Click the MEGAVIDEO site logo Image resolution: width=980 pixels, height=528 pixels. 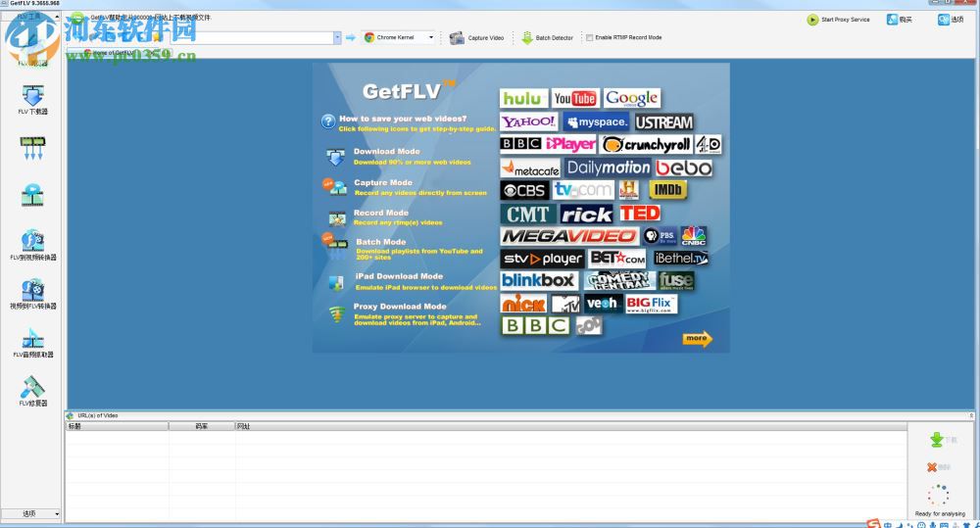pyautogui.click(x=569, y=236)
